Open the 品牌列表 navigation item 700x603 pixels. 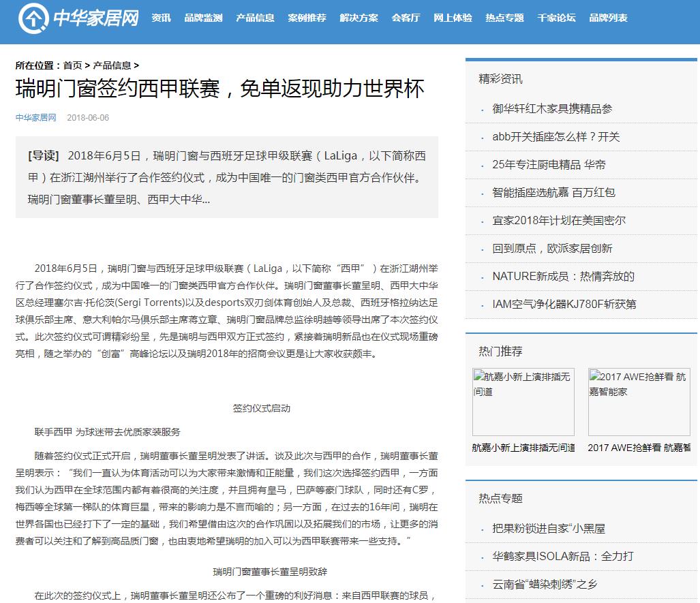(608, 18)
